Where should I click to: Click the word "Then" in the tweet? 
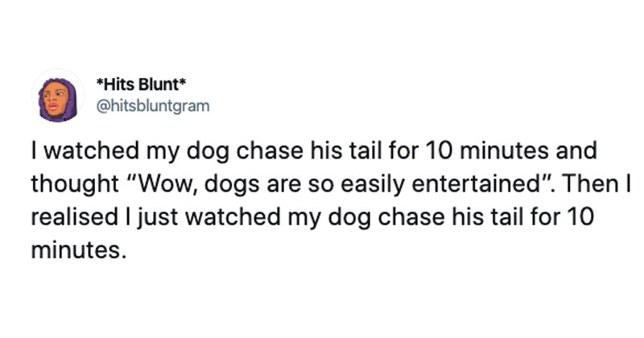(x=592, y=183)
